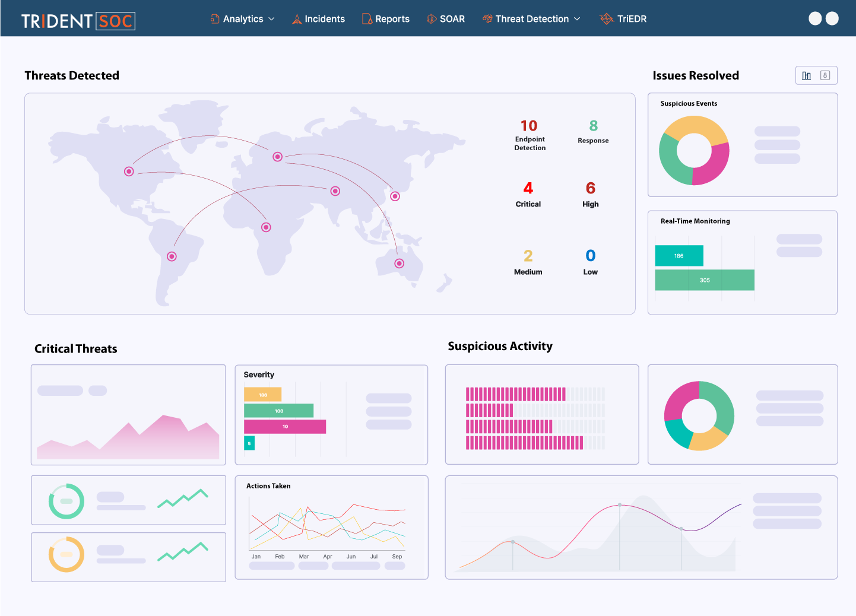Image resolution: width=856 pixels, height=616 pixels.
Task: Click the TriEDR icon
Action: (606, 19)
